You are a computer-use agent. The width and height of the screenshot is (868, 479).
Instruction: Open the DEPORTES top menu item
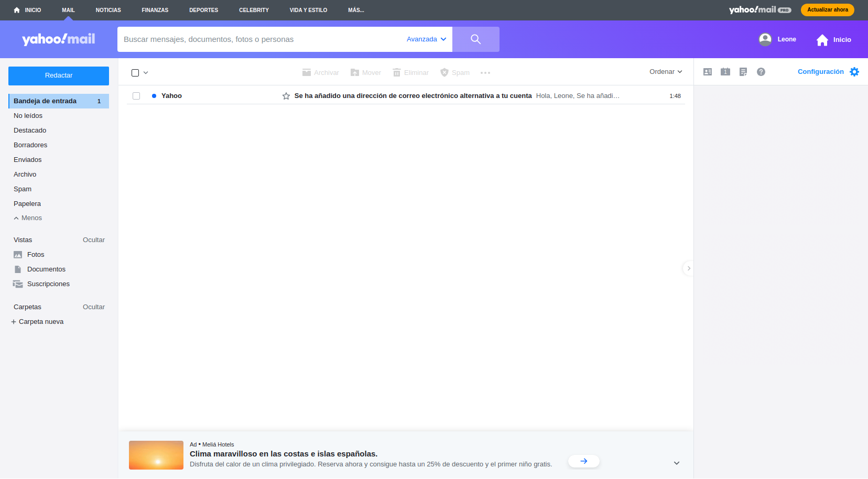pos(203,10)
